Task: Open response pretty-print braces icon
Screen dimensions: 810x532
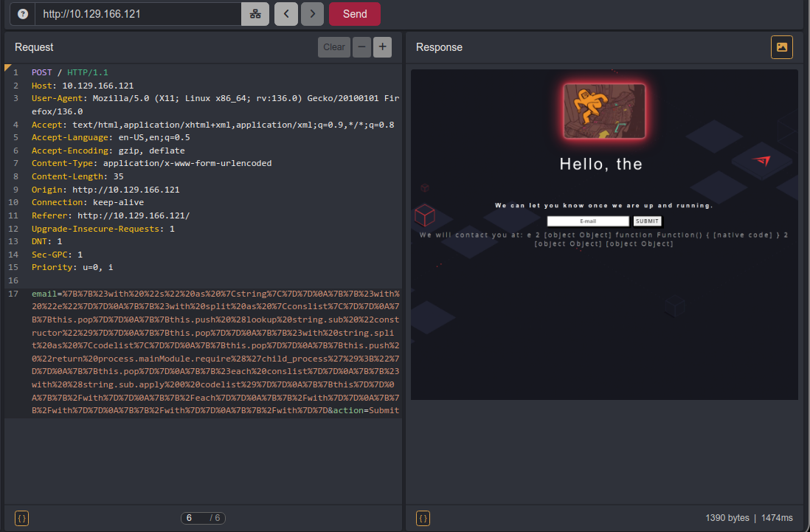Action: (x=423, y=518)
